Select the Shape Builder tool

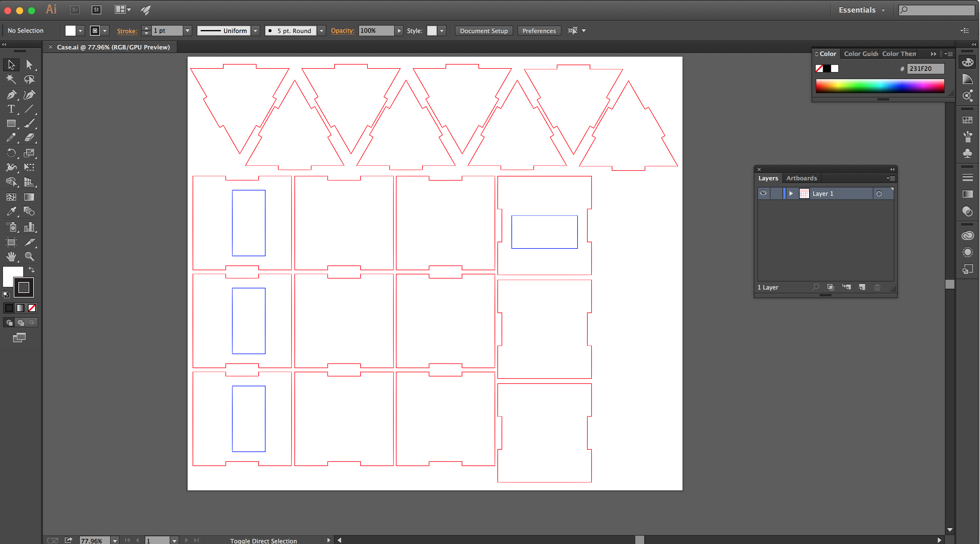pos(11,182)
